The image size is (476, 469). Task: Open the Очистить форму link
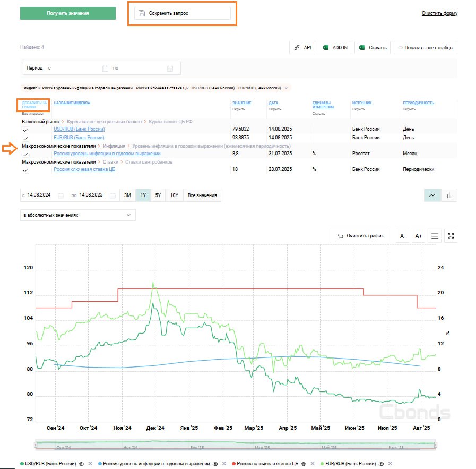(x=439, y=13)
